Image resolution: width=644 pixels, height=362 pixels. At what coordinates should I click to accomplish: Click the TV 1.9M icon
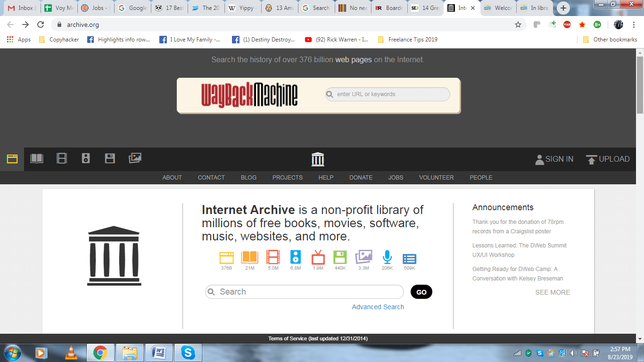click(x=318, y=257)
